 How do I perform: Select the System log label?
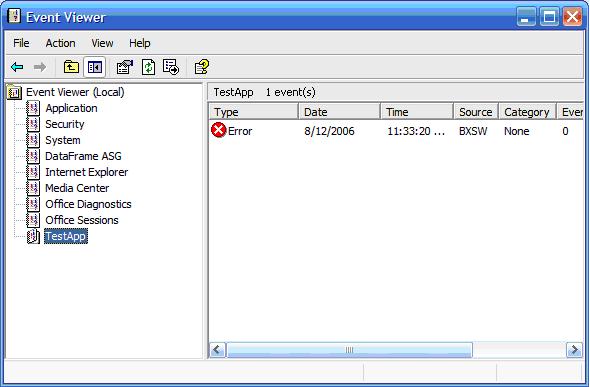(x=63, y=140)
